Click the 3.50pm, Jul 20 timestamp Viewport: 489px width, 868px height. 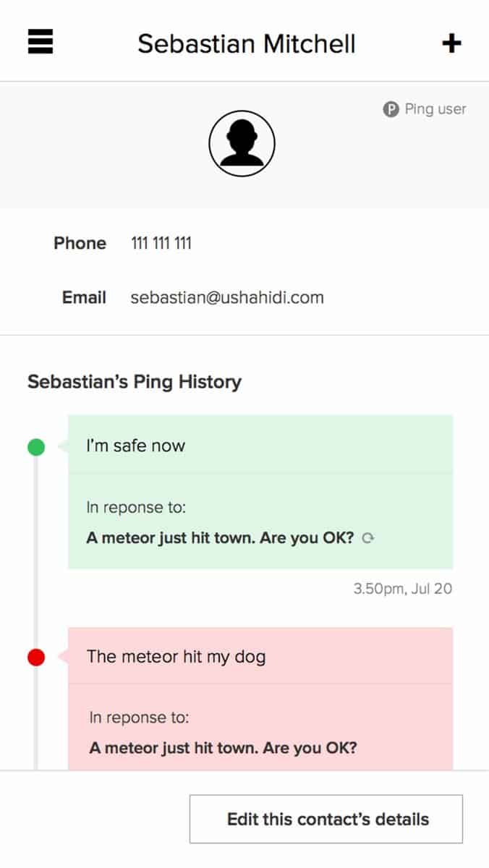pyautogui.click(x=403, y=588)
